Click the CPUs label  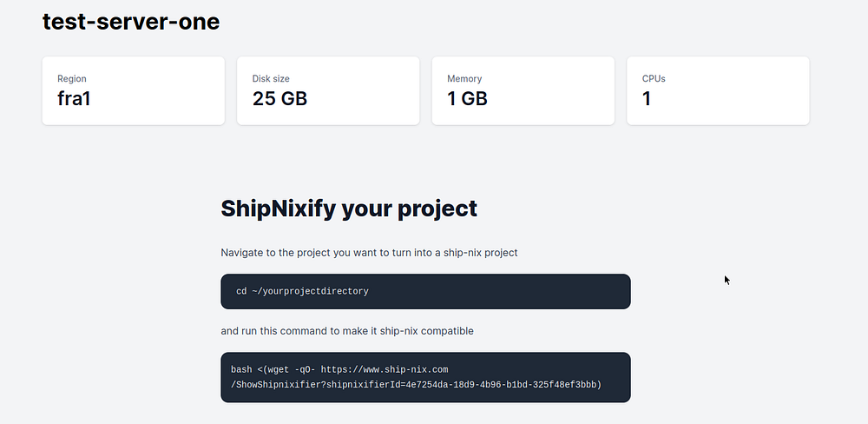(654, 79)
